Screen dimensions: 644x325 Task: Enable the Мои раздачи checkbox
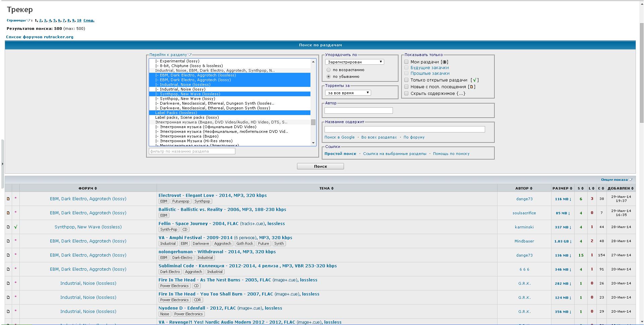pyautogui.click(x=406, y=62)
